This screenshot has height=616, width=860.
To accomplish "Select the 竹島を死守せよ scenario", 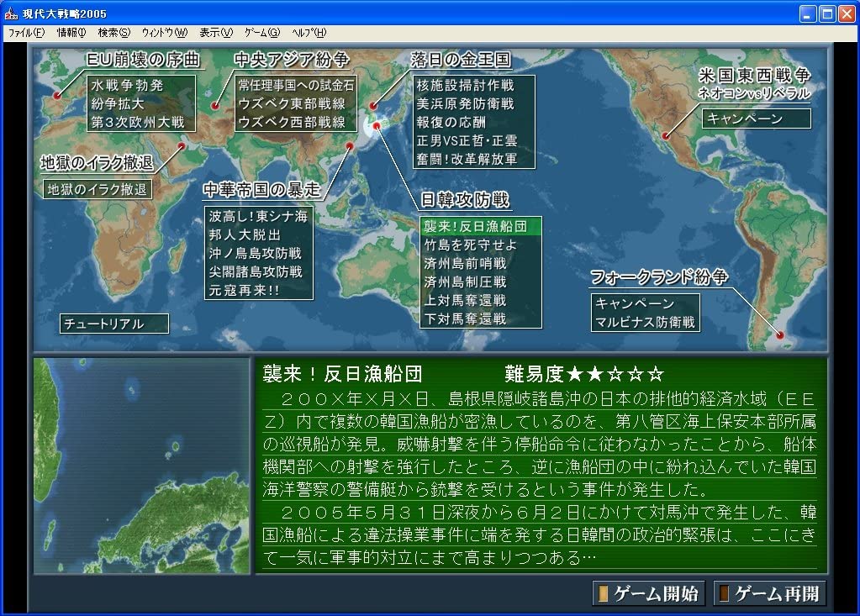I will [x=470, y=245].
